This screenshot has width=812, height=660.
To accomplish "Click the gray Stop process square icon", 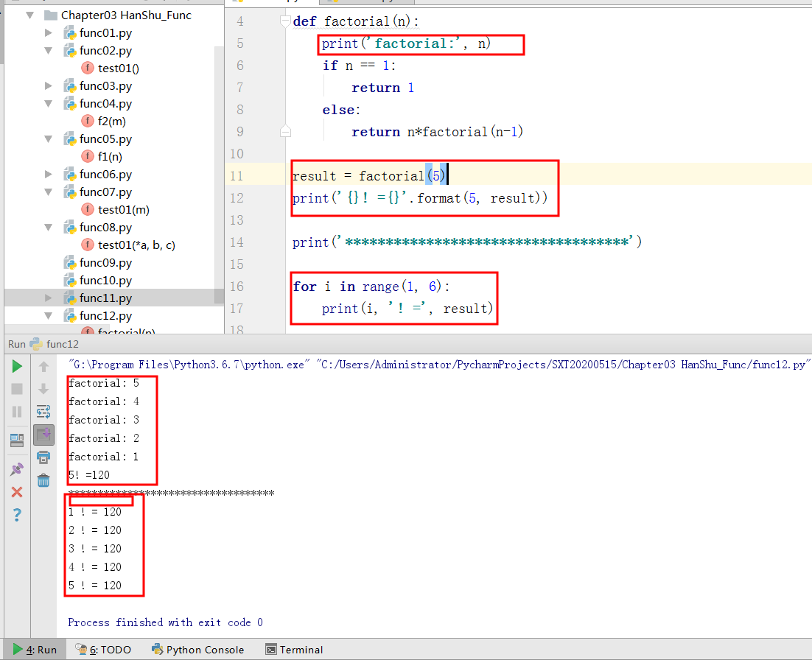I will pos(16,389).
